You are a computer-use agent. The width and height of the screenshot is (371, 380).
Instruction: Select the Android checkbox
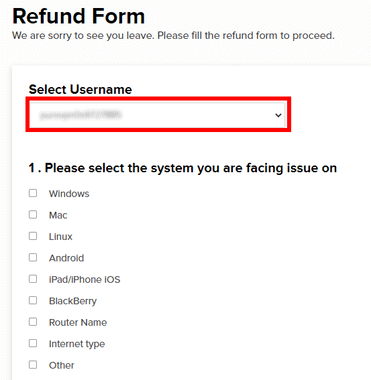coord(33,257)
